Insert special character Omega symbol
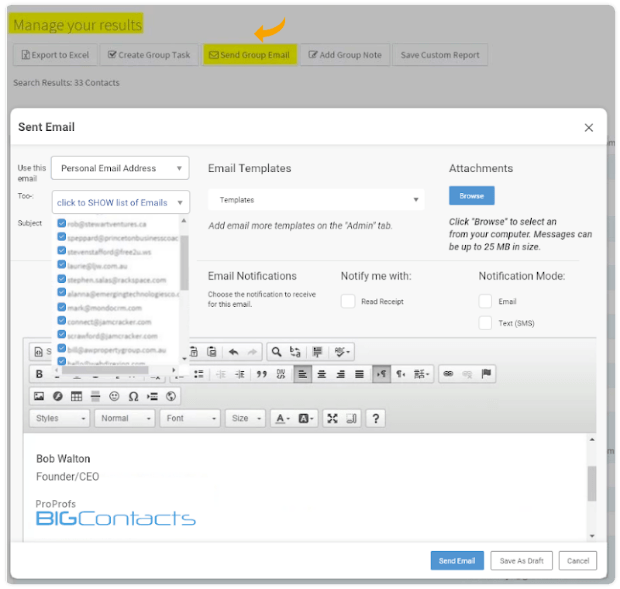Image resolution: width=620 pixels, height=589 pixels. click(133, 396)
